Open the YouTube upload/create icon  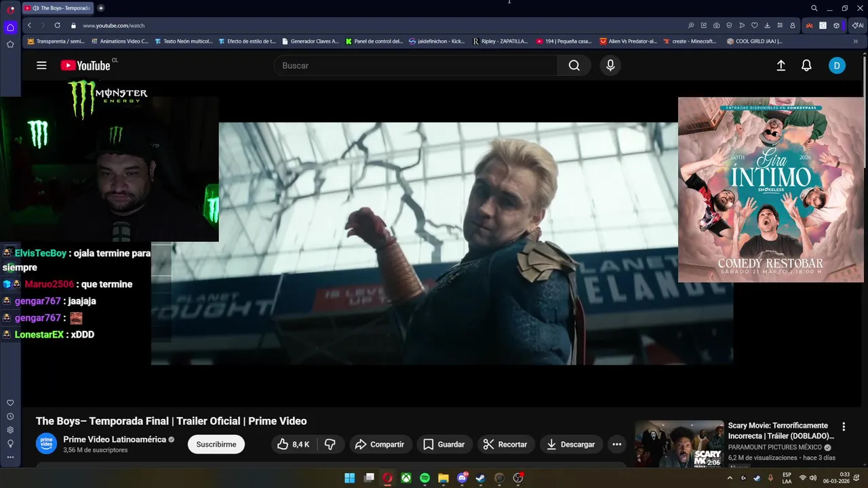pyautogui.click(x=781, y=66)
